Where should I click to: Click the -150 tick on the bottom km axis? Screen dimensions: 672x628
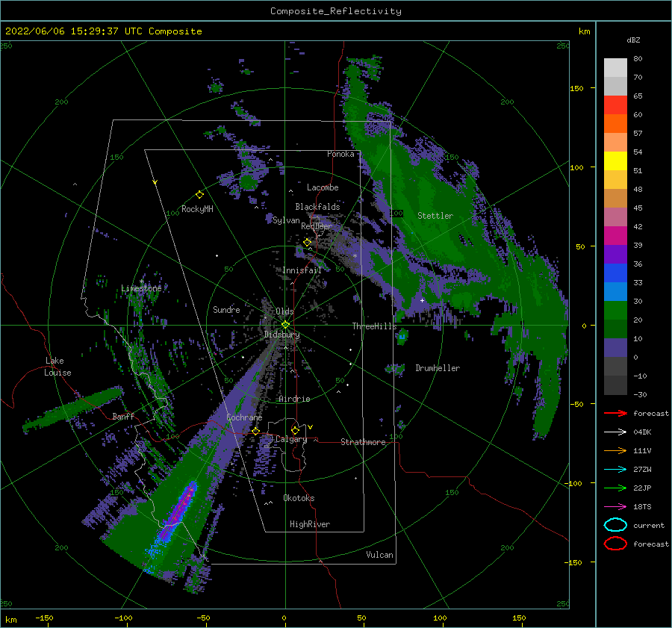[44, 618]
